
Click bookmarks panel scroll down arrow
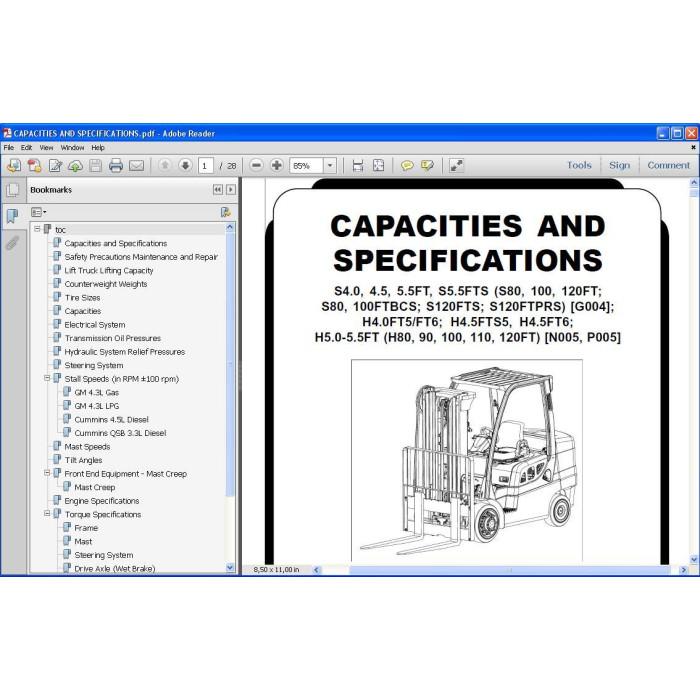230,568
